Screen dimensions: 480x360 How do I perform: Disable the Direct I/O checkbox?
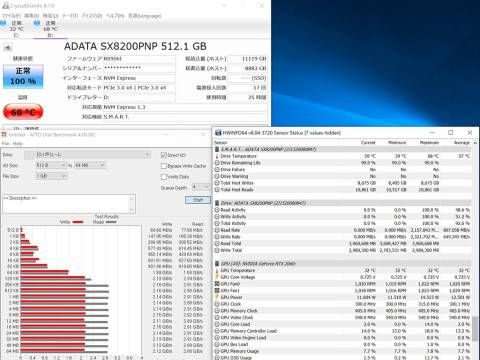click(x=164, y=155)
